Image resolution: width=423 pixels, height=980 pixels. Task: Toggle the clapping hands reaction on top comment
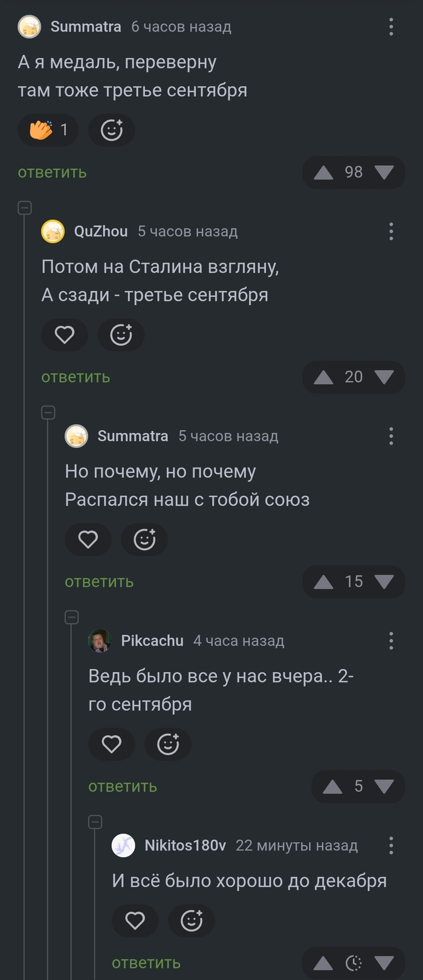(48, 130)
